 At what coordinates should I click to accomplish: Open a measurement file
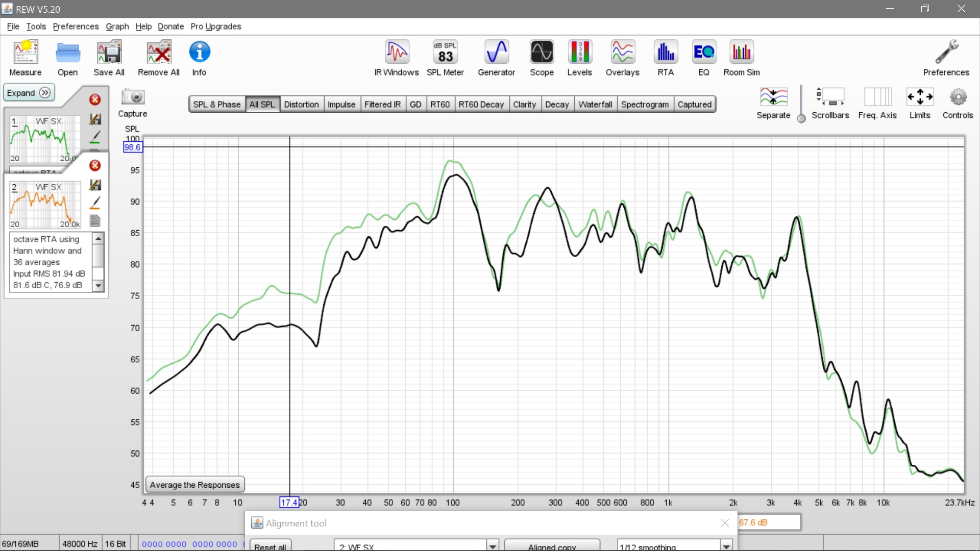[x=67, y=58]
